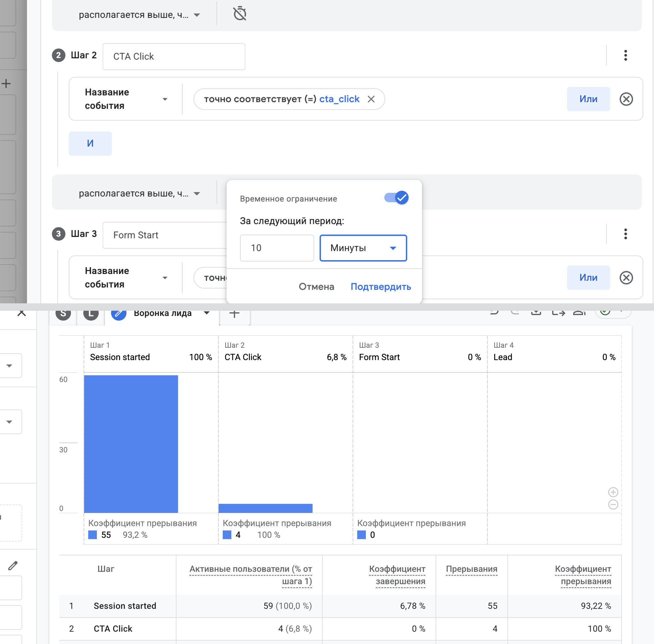Click the Шаг 2 name field 'CTA Click'
The image size is (654, 644).
tap(174, 56)
